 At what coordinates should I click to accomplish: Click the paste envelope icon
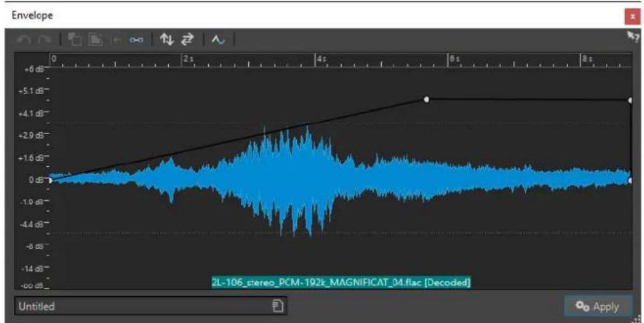click(95, 39)
